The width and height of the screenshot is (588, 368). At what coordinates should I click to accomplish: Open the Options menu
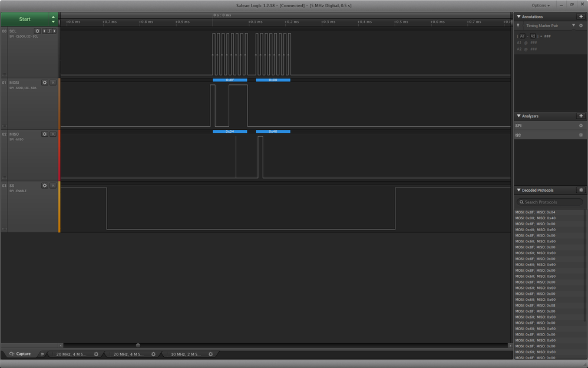click(x=540, y=5)
